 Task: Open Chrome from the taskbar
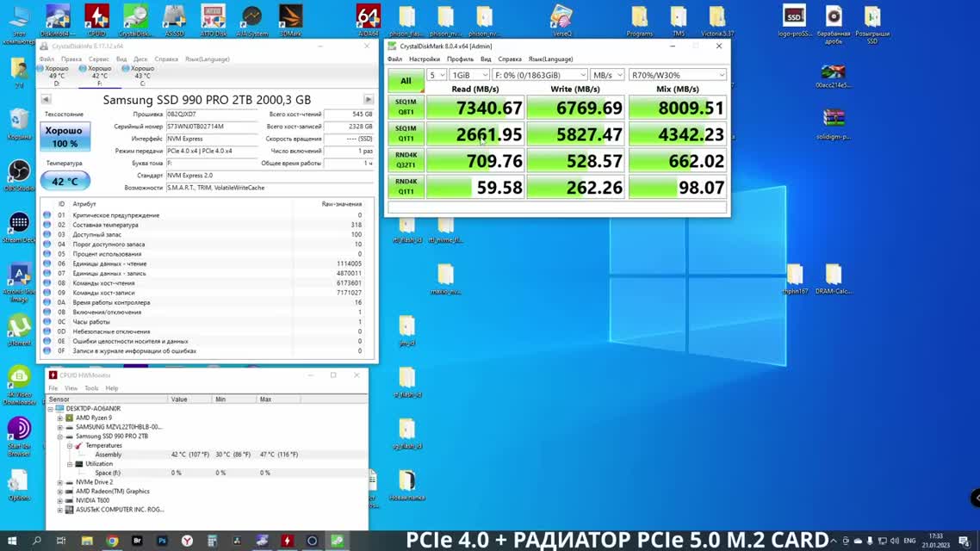[x=112, y=541]
